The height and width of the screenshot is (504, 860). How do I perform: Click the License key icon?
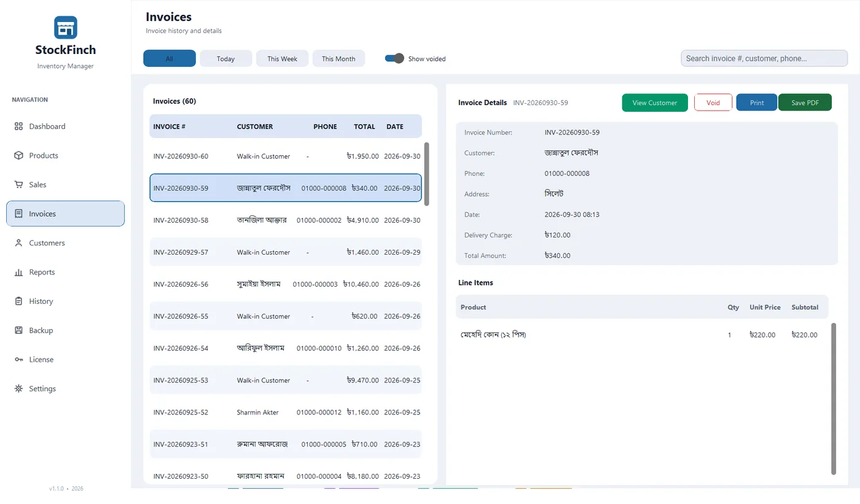click(18, 360)
